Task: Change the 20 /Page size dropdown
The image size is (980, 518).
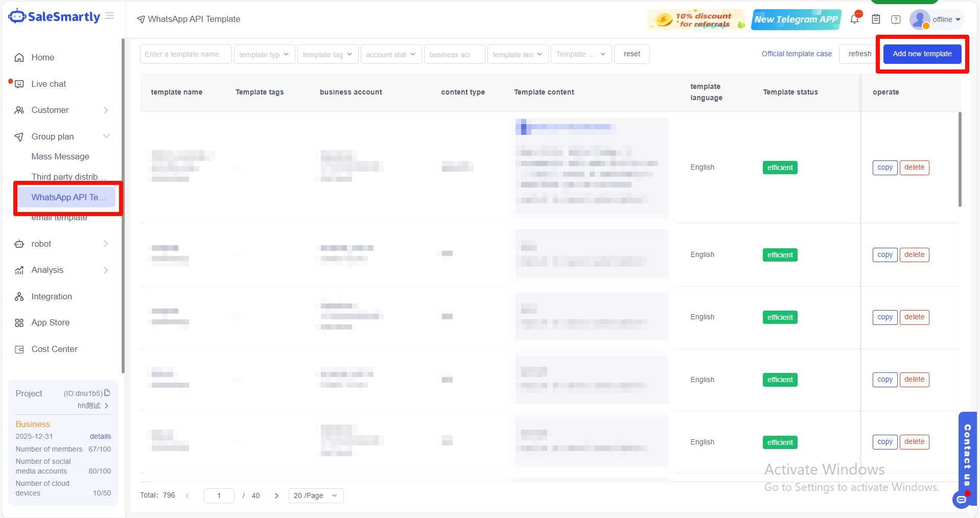Action: point(316,496)
